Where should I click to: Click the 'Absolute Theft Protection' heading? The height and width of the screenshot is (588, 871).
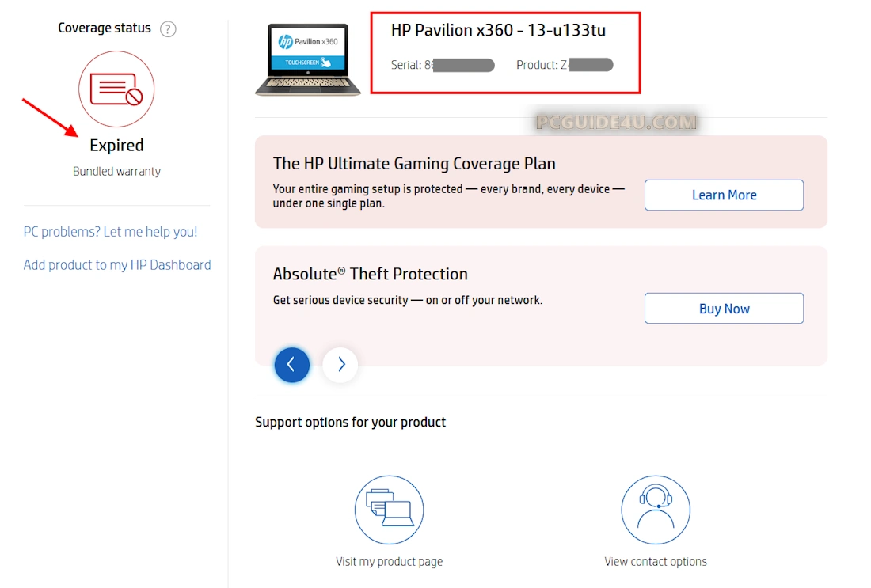pos(370,274)
